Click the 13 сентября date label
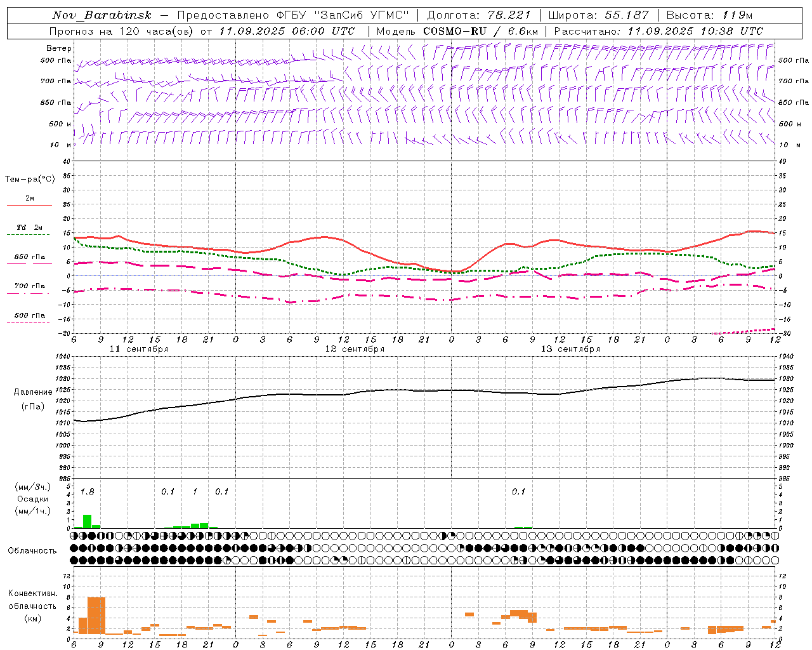812x650 pixels. pos(570,348)
